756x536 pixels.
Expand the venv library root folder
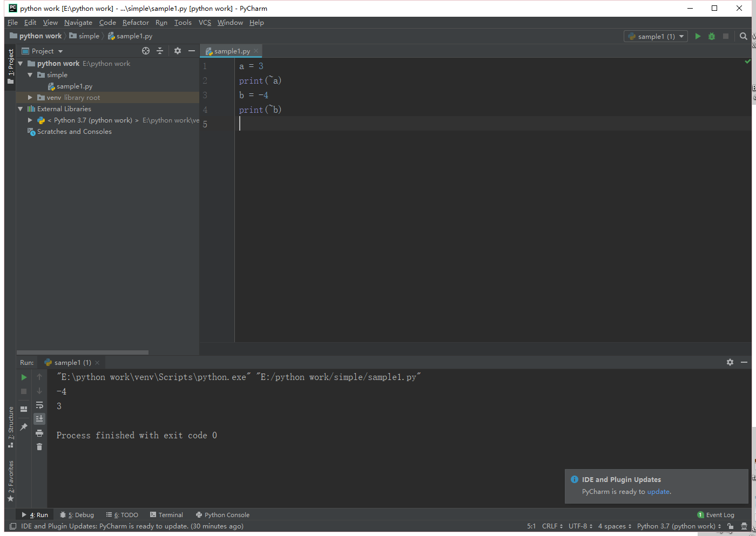tap(30, 98)
